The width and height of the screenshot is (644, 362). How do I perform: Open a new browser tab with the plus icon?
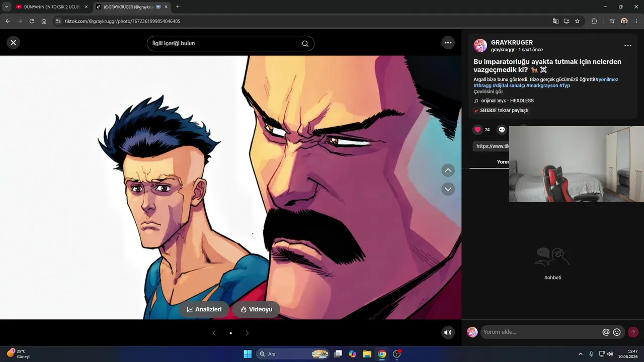click(178, 7)
